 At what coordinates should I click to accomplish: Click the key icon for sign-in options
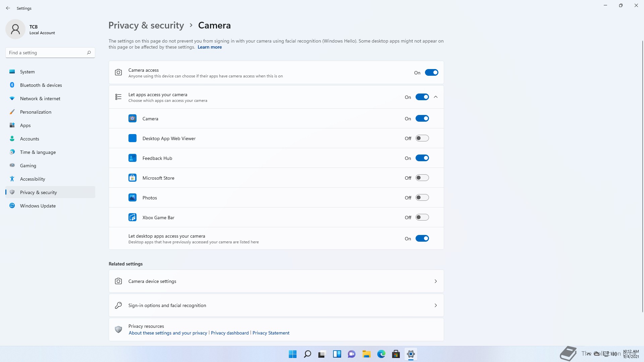tap(118, 305)
